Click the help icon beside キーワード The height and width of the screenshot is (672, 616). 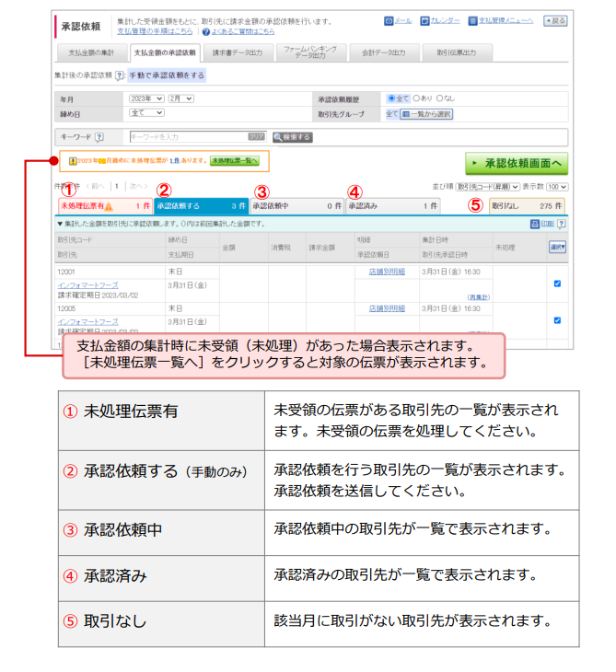(99, 137)
